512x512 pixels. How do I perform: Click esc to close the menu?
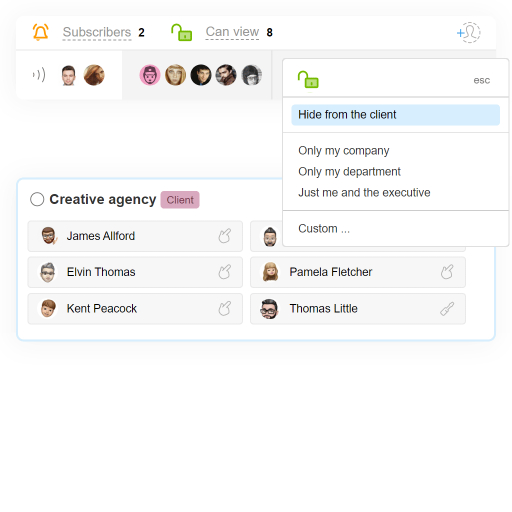click(482, 80)
